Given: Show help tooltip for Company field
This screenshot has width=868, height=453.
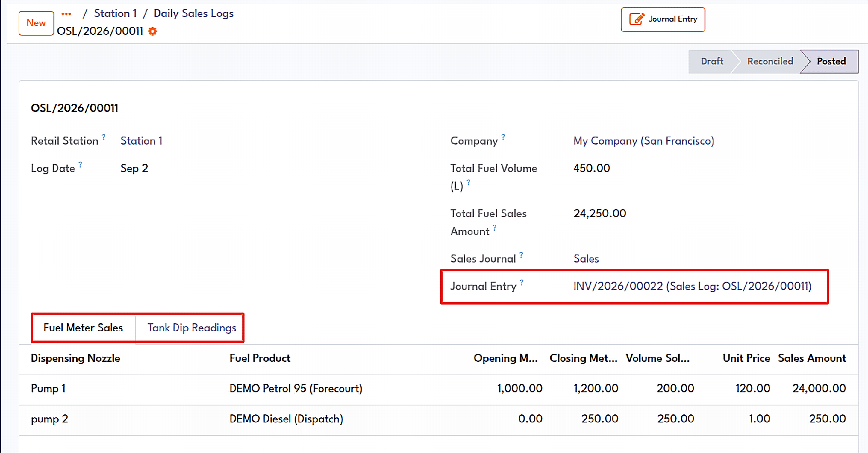Looking at the screenshot, I should pyautogui.click(x=503, y=137).
